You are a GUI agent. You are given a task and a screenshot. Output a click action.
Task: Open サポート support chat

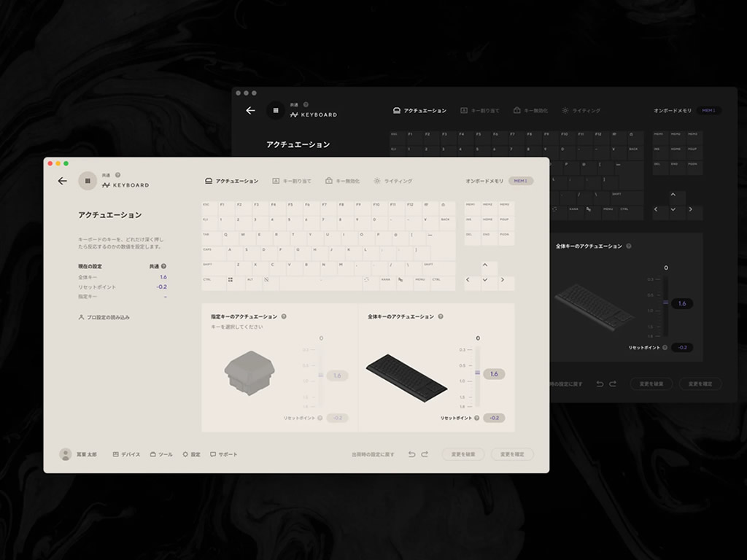click(223, 454)
